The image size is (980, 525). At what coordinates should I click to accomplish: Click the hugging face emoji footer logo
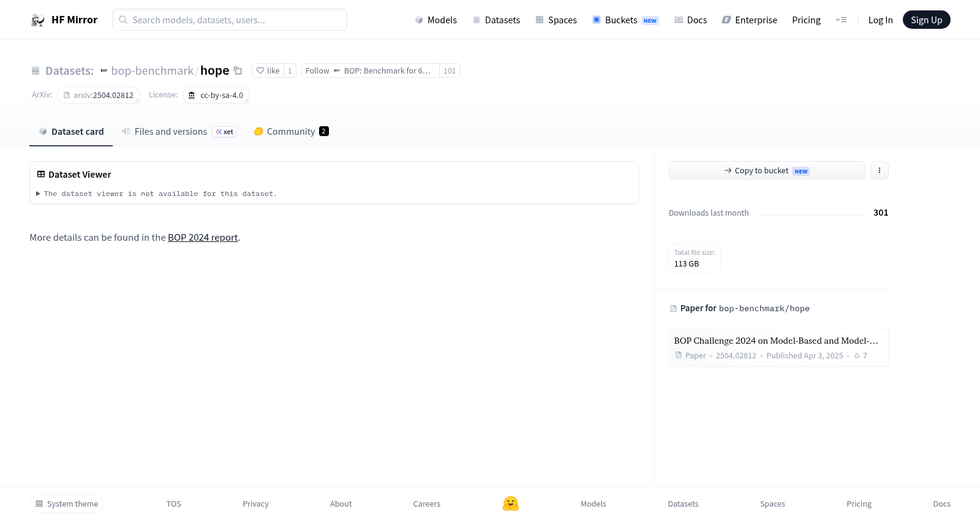[x=511, y=504]
